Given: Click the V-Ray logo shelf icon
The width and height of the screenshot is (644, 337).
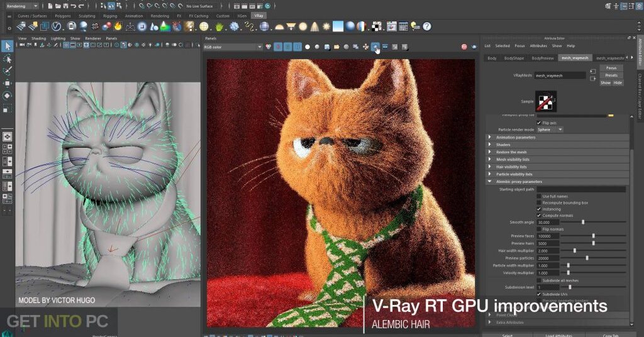Looking at the screenshot, I should coord(56,26).
